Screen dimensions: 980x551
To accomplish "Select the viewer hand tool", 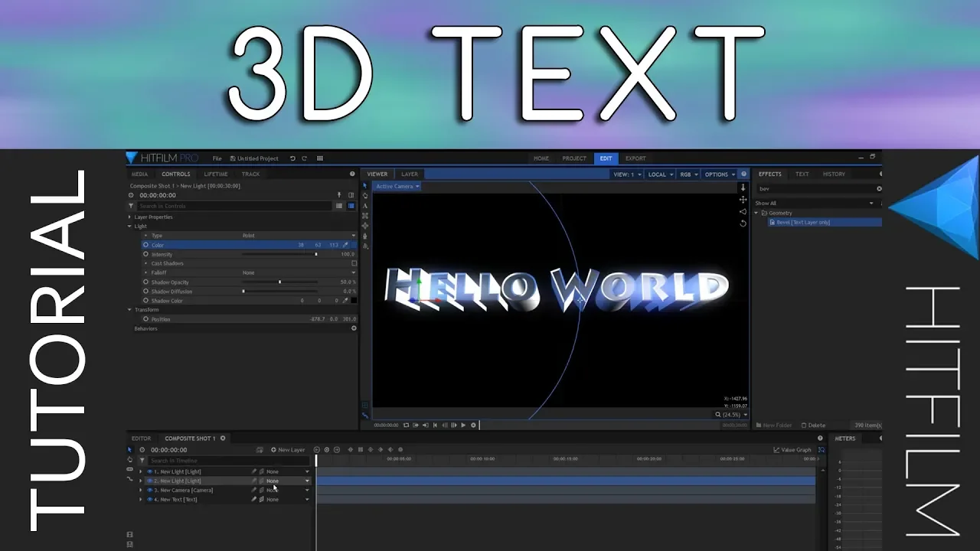I will point(365,196).
